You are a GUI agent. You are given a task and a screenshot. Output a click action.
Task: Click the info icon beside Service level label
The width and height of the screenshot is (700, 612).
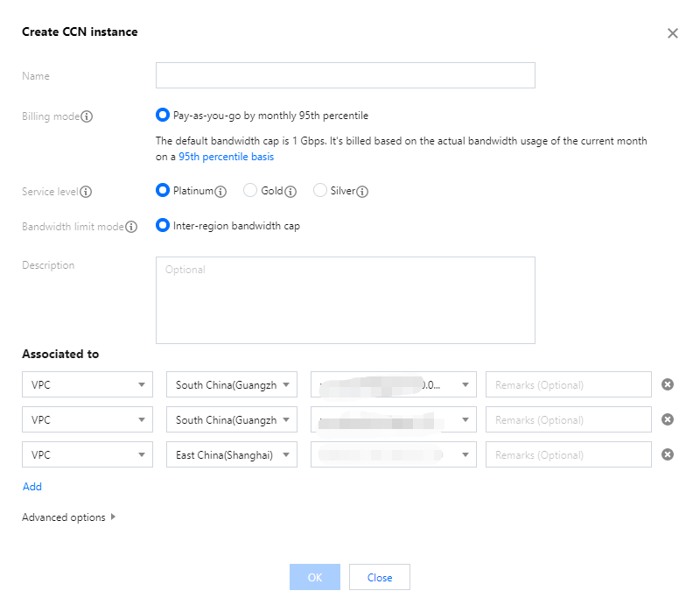87,192
